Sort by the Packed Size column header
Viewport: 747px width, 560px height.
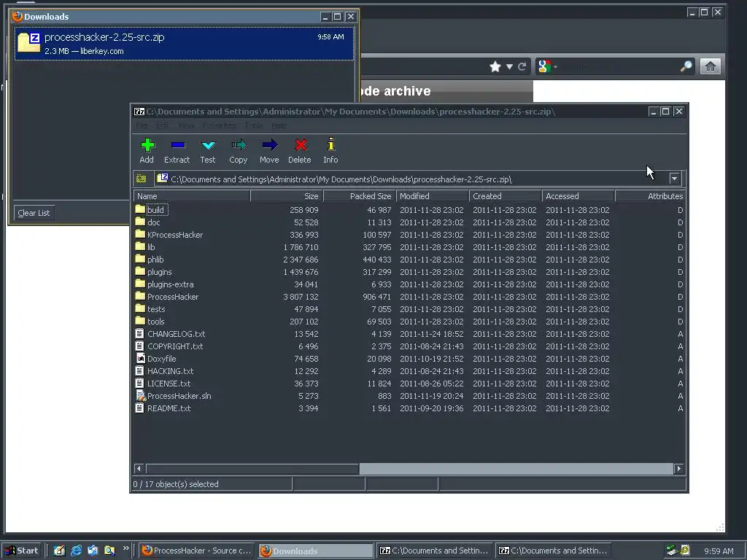[360, 195]
